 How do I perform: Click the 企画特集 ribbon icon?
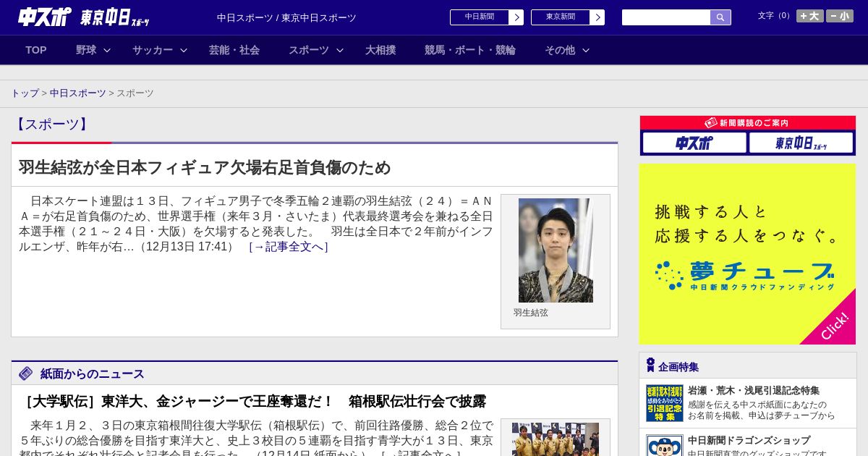(x=650, y=366)
